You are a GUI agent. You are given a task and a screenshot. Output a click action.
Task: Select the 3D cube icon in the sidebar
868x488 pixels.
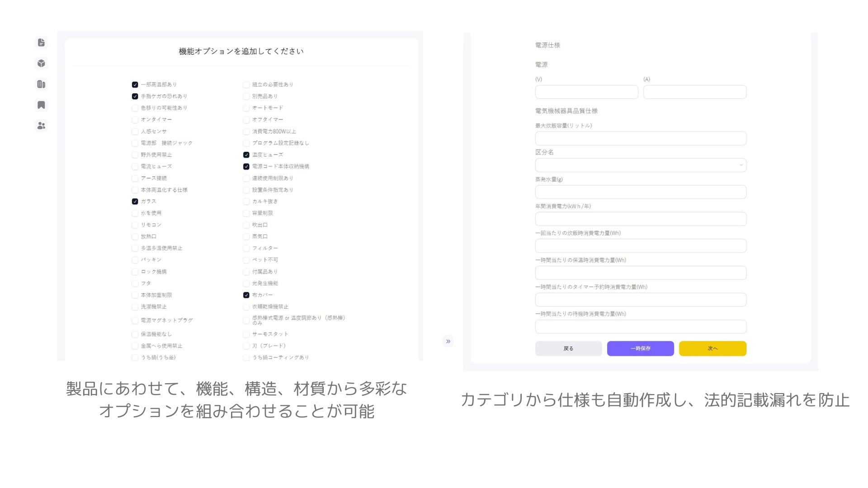click(x=41, y=63)
